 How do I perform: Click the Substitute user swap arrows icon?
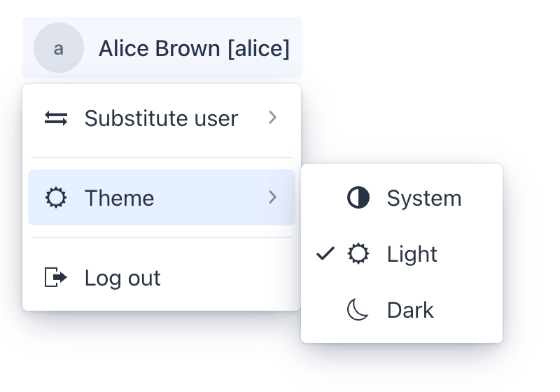[56, 118]
